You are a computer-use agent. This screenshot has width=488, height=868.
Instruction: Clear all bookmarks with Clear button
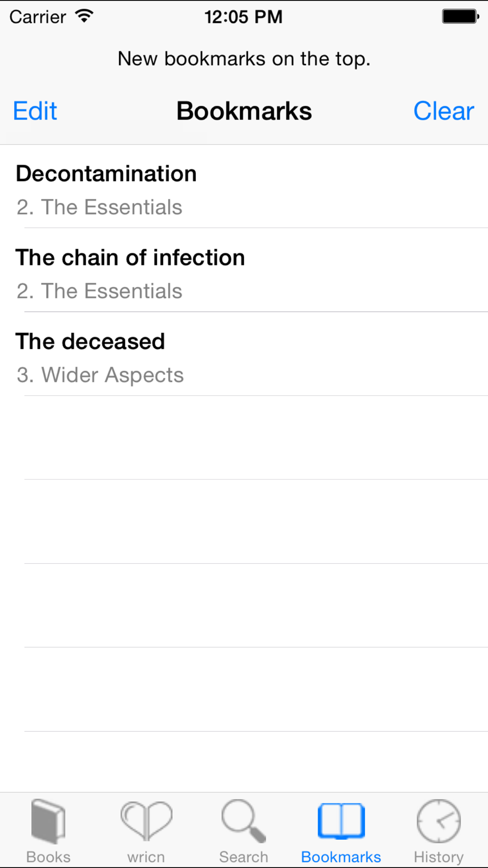pyautogui.click(x=444, y=111)
